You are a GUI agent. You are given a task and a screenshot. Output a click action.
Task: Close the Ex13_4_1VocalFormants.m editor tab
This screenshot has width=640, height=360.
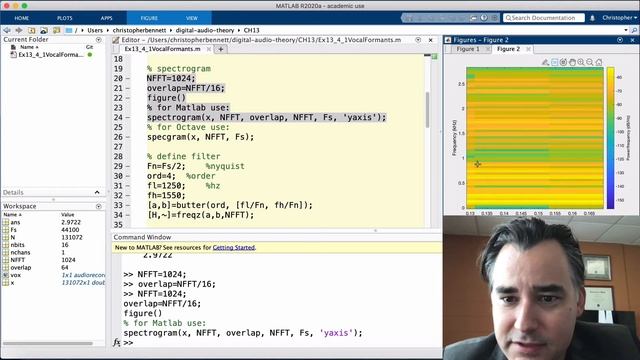[x=209, y=49]
